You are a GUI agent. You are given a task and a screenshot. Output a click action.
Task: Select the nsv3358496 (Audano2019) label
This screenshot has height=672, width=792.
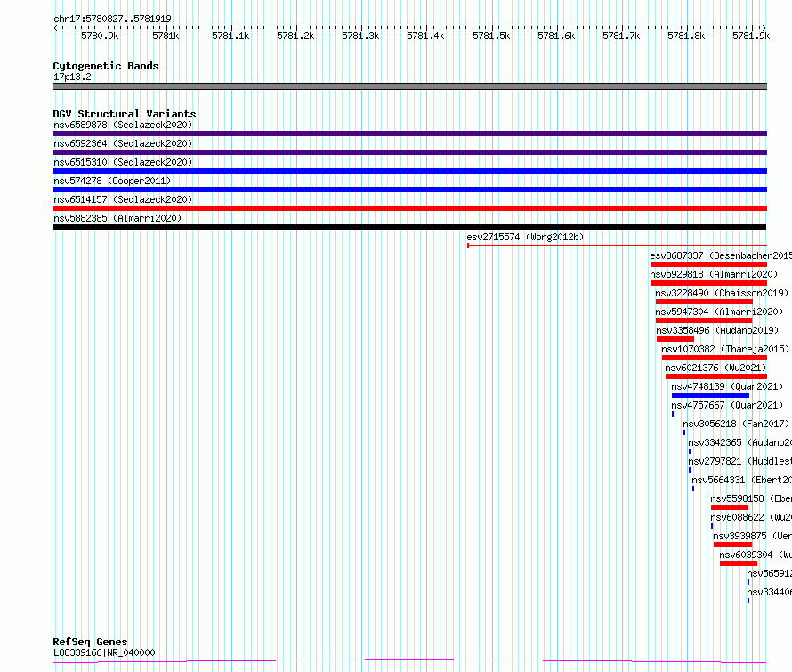click(717, 330)
